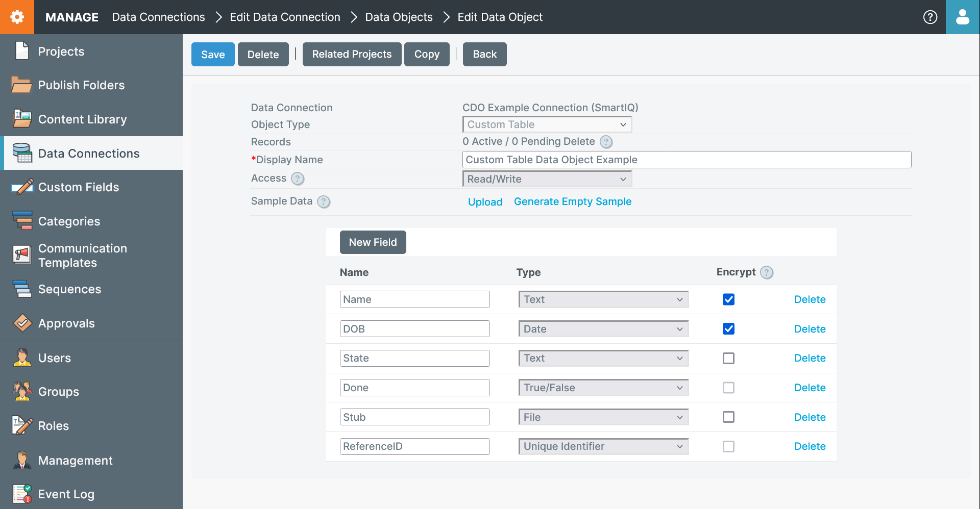The height and width of the screenshot is (509, 980).
Task: Click into the Display Name text field
Action: 686,160
